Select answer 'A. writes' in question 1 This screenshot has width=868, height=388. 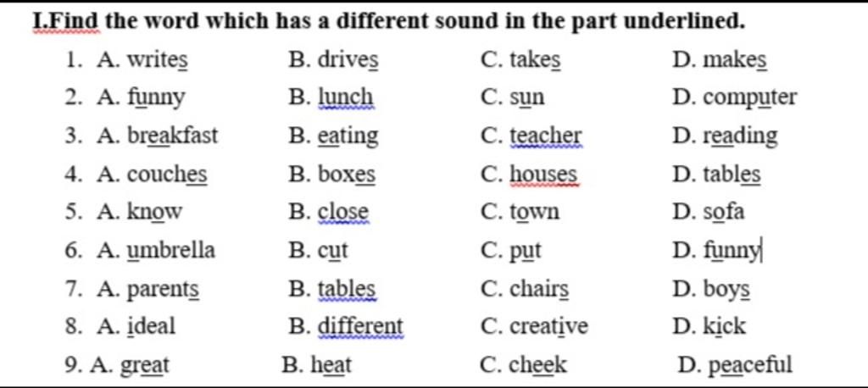(142, 60)
